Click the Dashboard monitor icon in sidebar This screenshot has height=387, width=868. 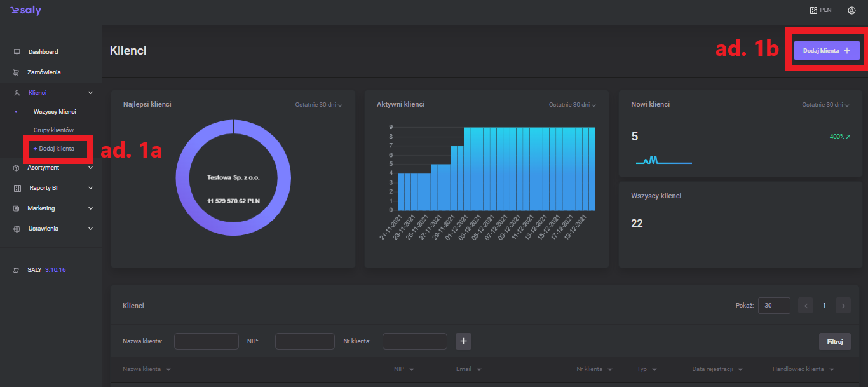point(17,52)
